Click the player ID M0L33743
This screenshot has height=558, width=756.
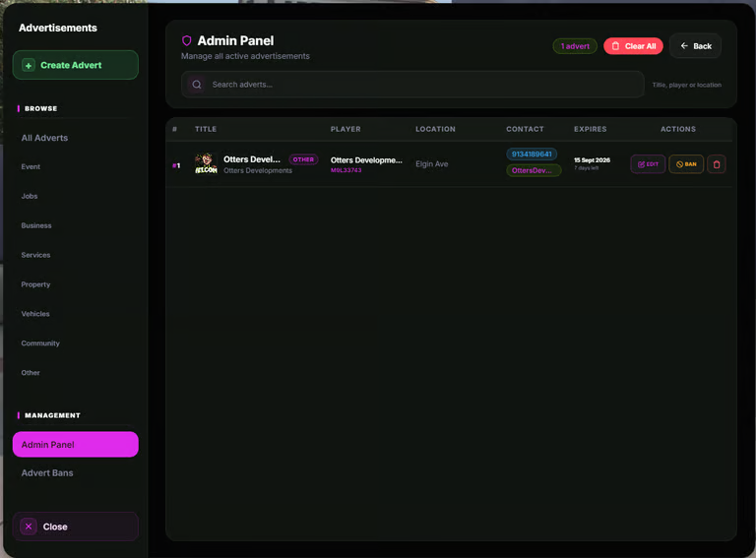346,170
